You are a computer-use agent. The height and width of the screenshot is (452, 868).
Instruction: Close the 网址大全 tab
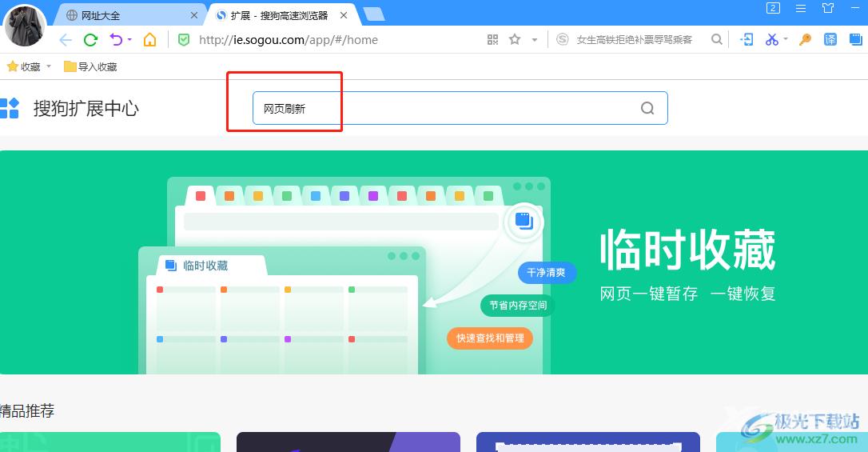tap(193, 15)
